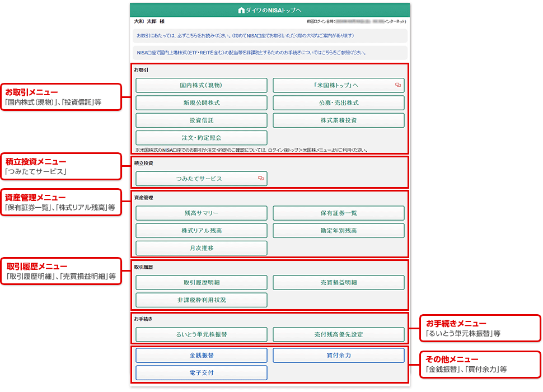Go to 投資信託 trading
This screenshot has width=543, height=392.
click(202, 120)
